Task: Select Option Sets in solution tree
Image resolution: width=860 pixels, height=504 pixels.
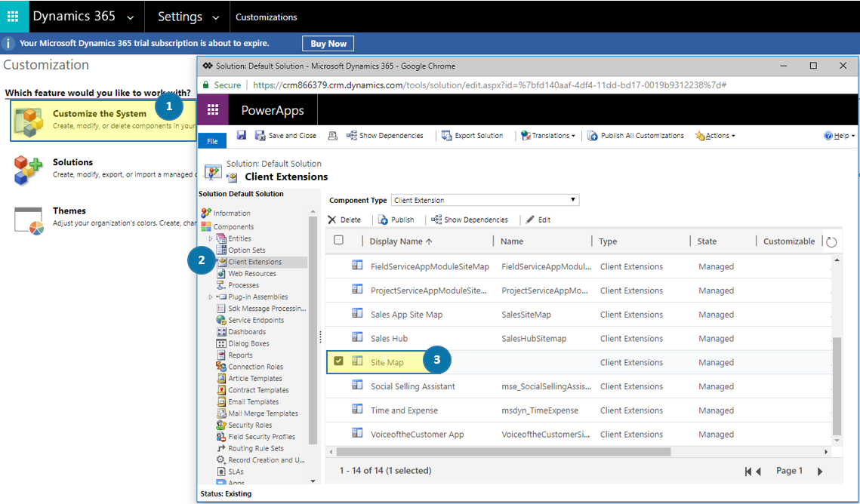Action: click(x=246, y=250)
